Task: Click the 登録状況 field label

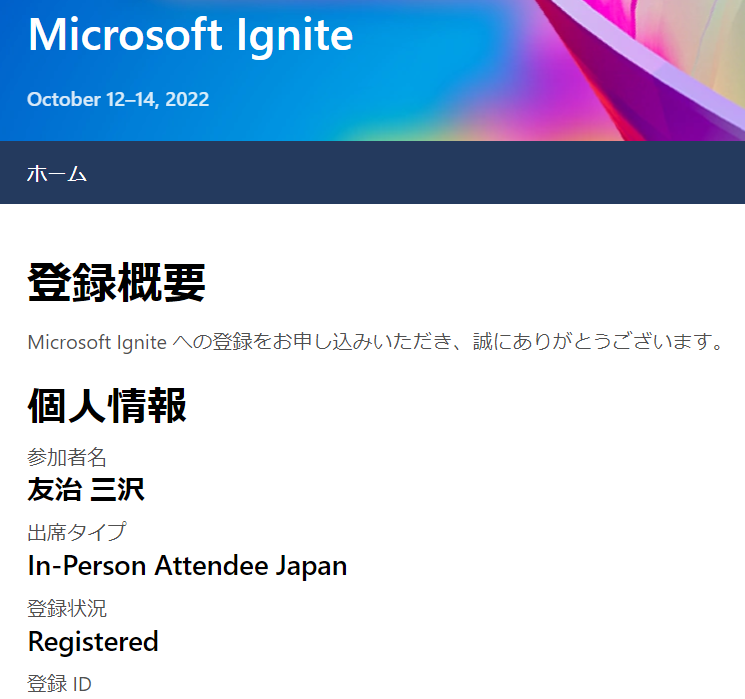Action: click(x=67, y=608)
